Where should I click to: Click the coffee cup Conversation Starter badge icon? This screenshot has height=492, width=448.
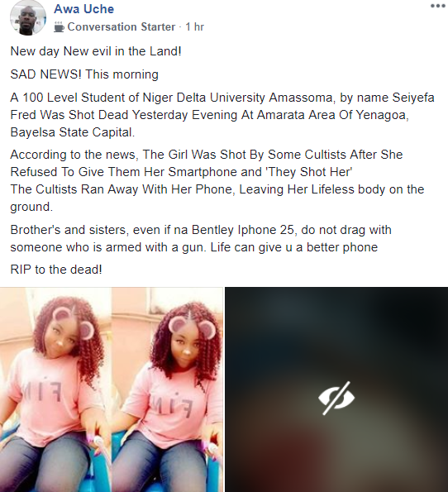coord(59,27)
